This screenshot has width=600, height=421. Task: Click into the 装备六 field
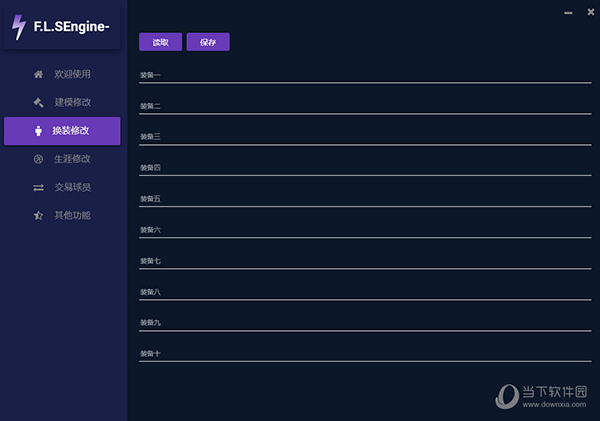click(360, 230)
